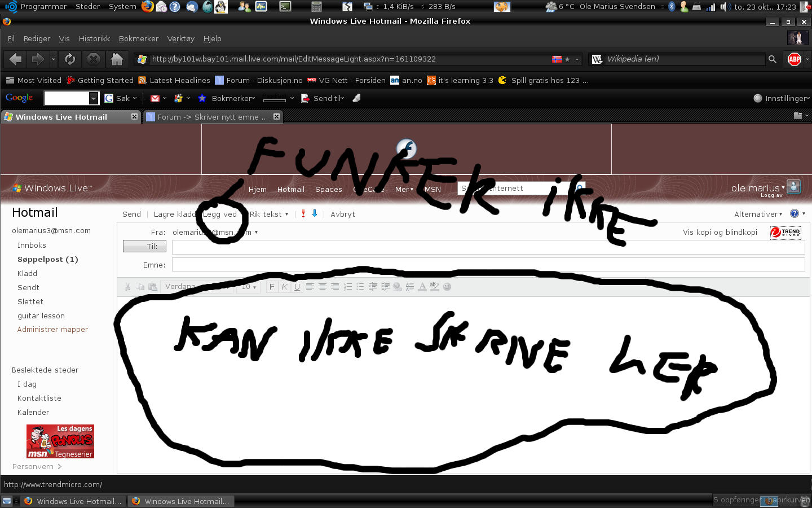Open the text highlight color tool
The height and width of the screenshot is (508, 812).
[x=435, y=287]
